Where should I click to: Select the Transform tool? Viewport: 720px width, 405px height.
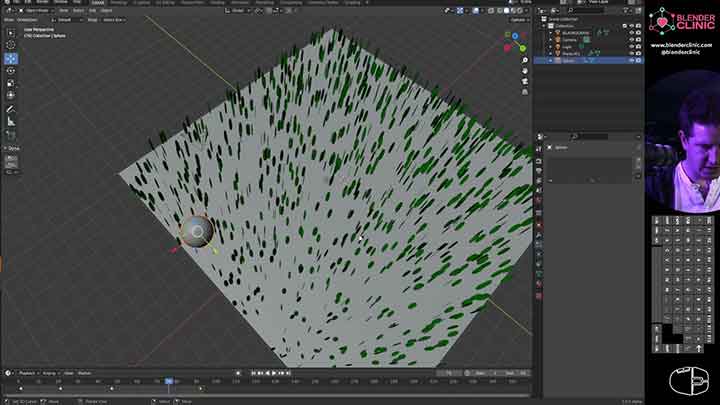[x=11, y=96]
